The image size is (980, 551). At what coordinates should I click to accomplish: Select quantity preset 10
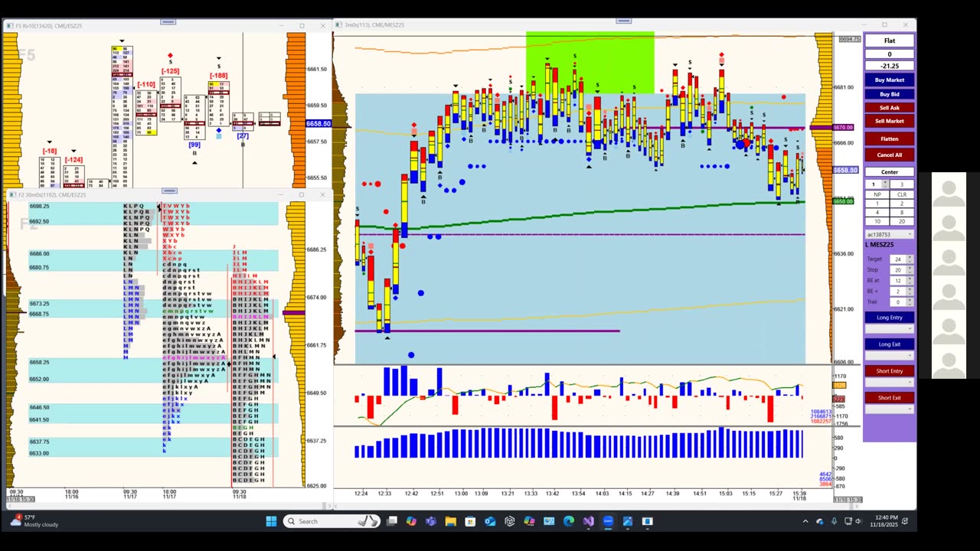pyautogui.click(x=877, y=221)
